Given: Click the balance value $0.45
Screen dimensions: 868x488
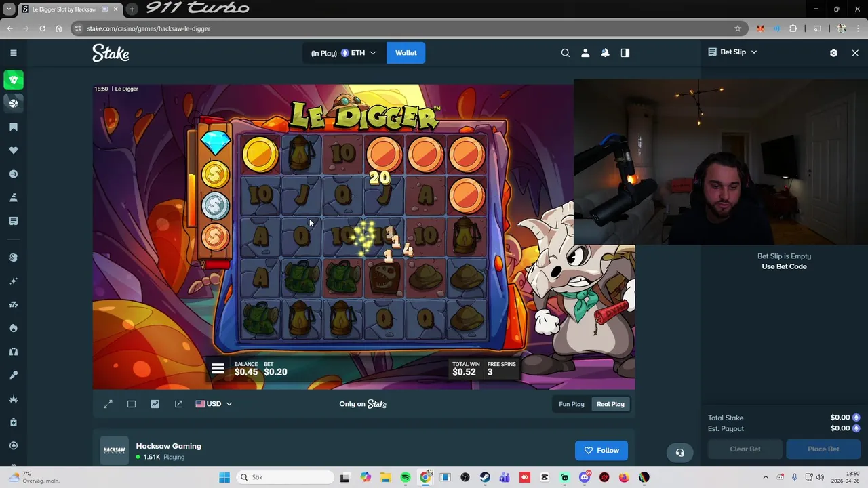Looking at the screenshot, I should tap(246, 372).
